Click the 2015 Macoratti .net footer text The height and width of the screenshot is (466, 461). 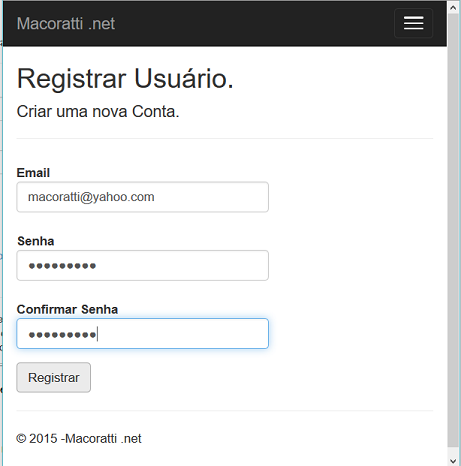click(x=79, y=438)
